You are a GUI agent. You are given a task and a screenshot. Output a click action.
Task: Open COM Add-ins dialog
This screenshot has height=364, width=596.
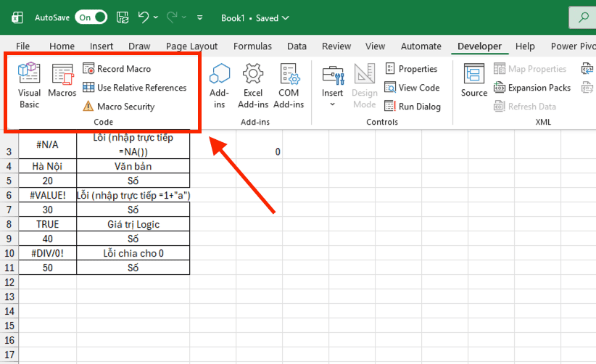(x=289, y=85)
